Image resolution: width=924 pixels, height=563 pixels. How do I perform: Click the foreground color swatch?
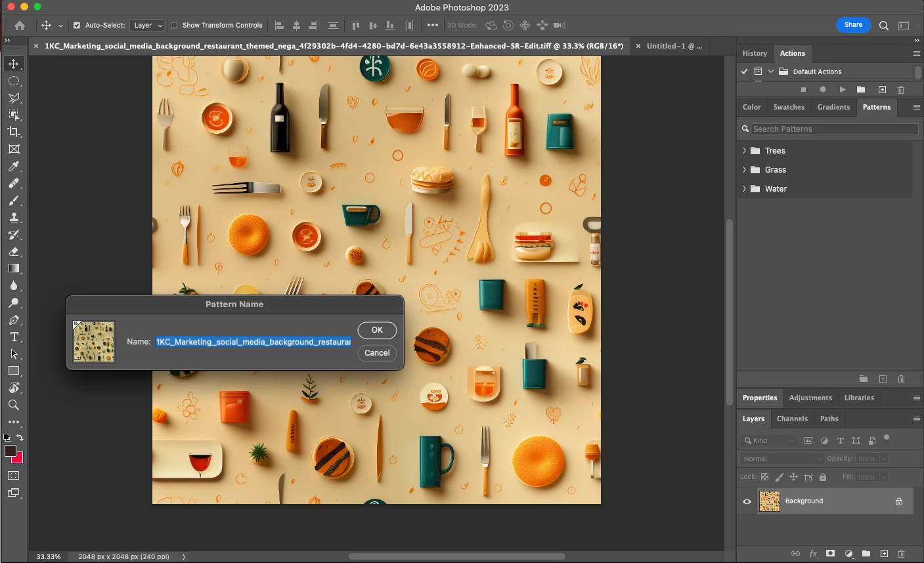pyautogui.click(x=11, y=451)
